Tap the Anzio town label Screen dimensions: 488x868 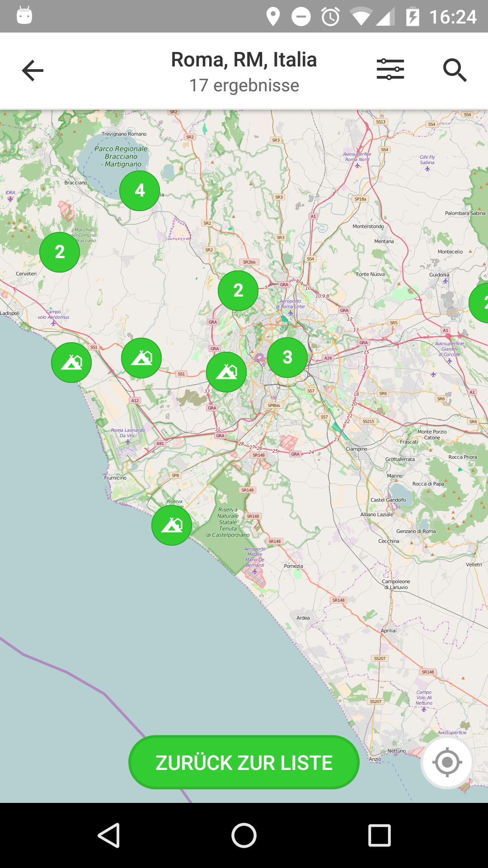(375, 759)
